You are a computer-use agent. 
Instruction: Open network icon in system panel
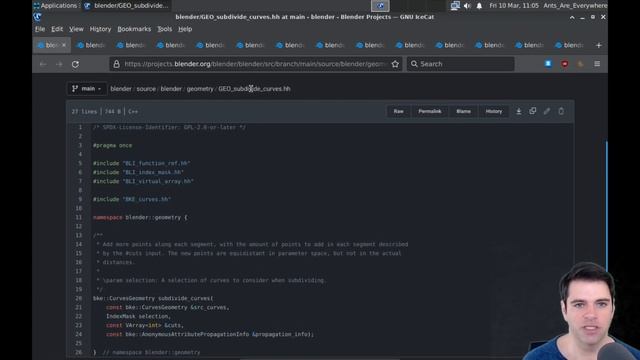click(455, 6)
